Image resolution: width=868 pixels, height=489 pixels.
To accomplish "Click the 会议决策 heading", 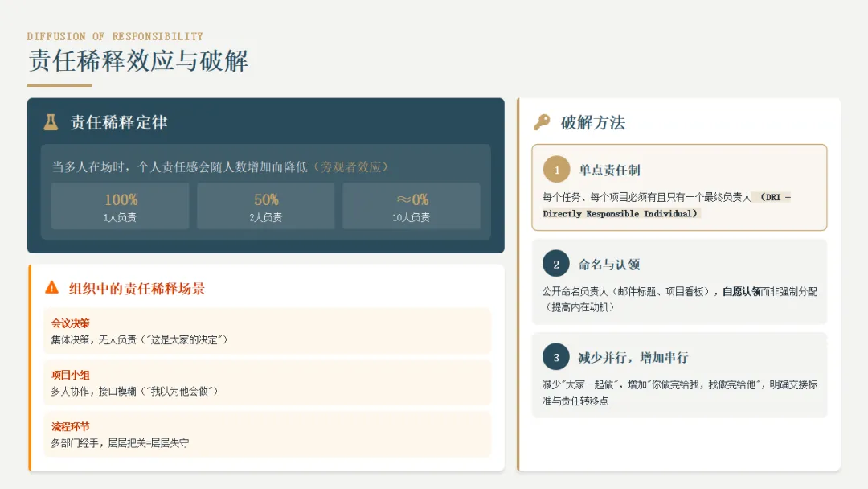I will pyautogui.click(x=70, y=323).
